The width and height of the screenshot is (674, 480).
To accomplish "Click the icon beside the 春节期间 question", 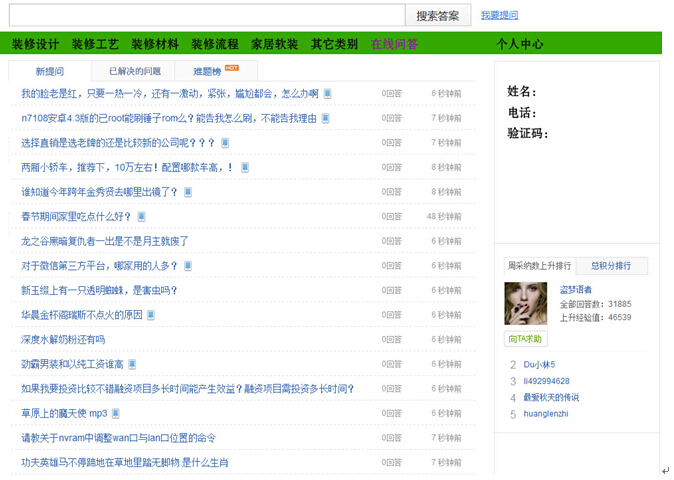I will coord(142,217).
